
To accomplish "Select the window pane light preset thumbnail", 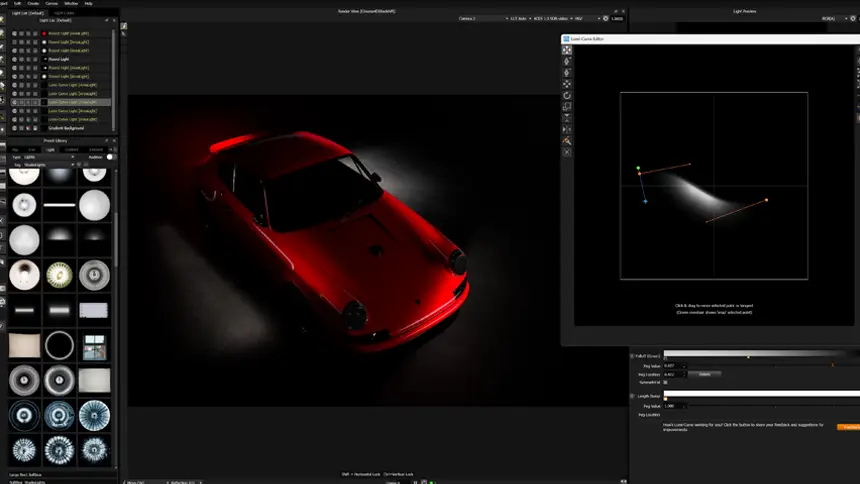I will click(94, 345).
